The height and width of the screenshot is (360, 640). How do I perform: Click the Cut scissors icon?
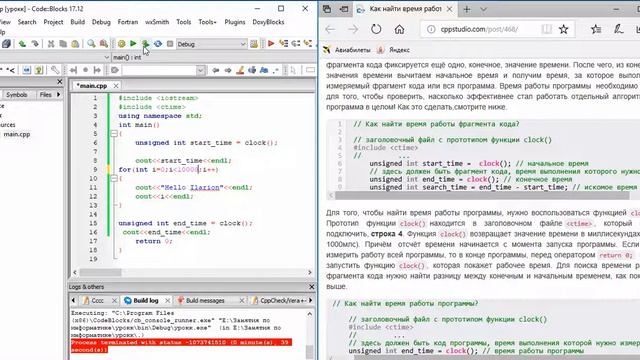[x=51, y=44]
